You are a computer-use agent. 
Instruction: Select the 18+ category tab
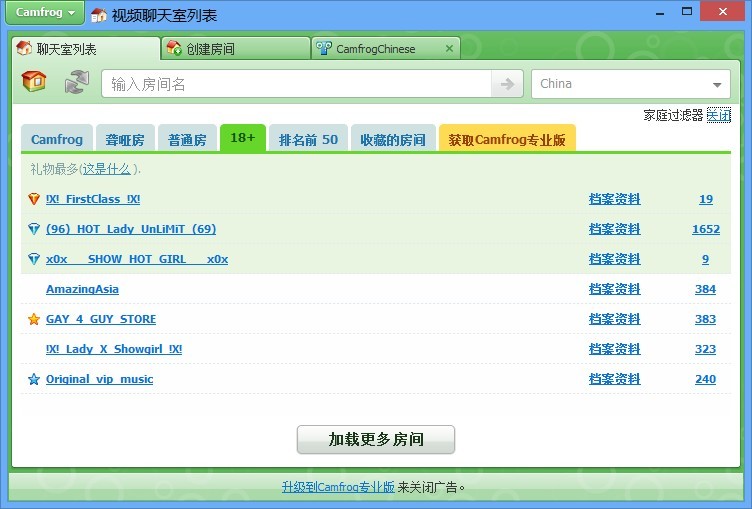243,138
